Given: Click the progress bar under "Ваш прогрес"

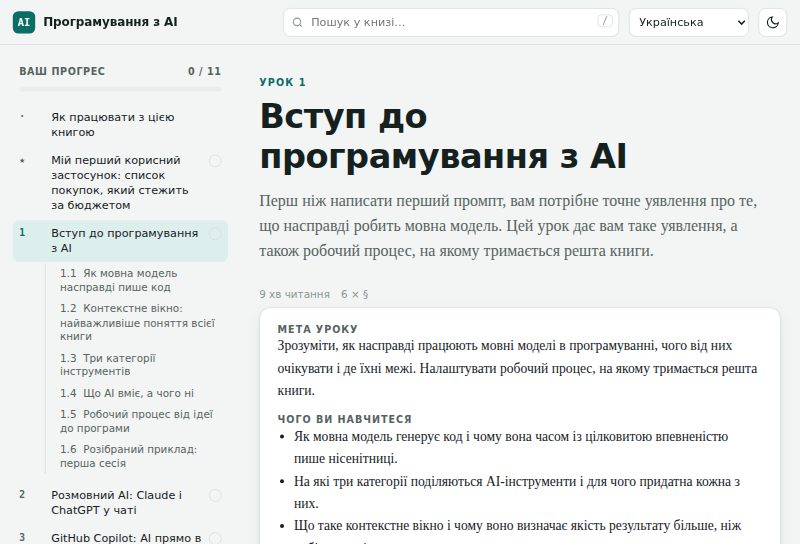Looking at the screenshot, I should click(x=120, y=89).
